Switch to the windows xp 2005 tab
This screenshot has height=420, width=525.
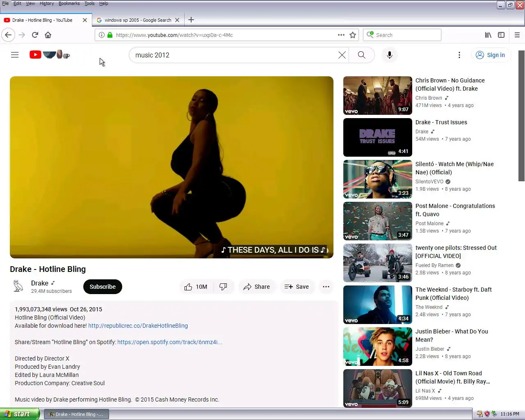(x=138, y=20)
